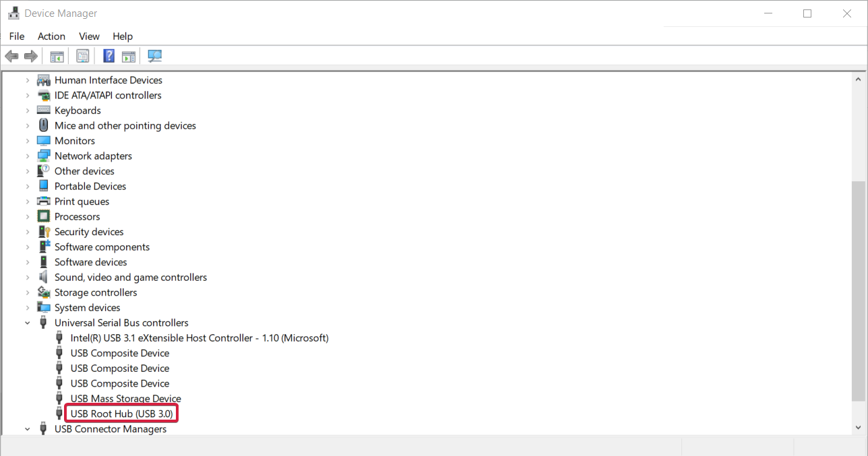Click the scrollbar down arrow
Image resolution: width=868 pixels, height=456 pixels.
coord(859,426)
